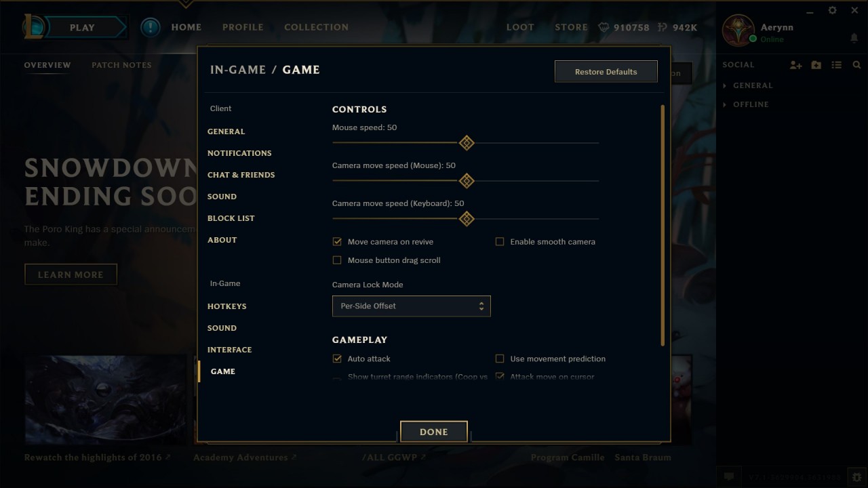Click the friends list view options icon
Viewport: 868px width, 488px height.
pos(837,65)
